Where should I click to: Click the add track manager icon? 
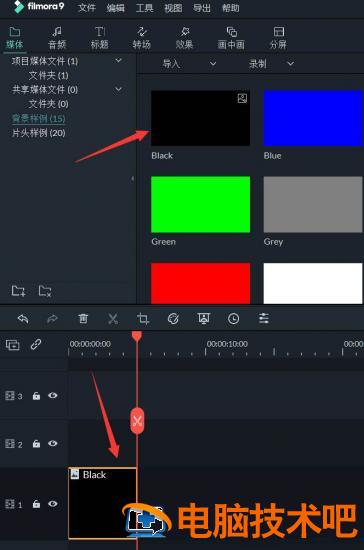pos(13,345)
